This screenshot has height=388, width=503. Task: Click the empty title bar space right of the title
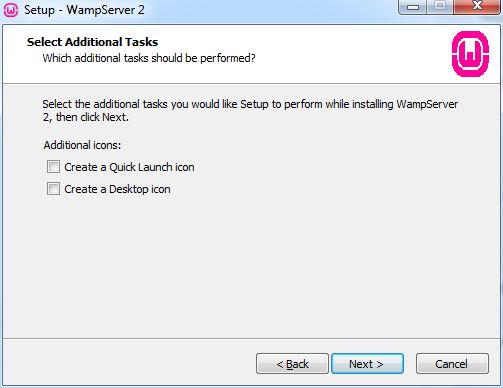[270, 10]
